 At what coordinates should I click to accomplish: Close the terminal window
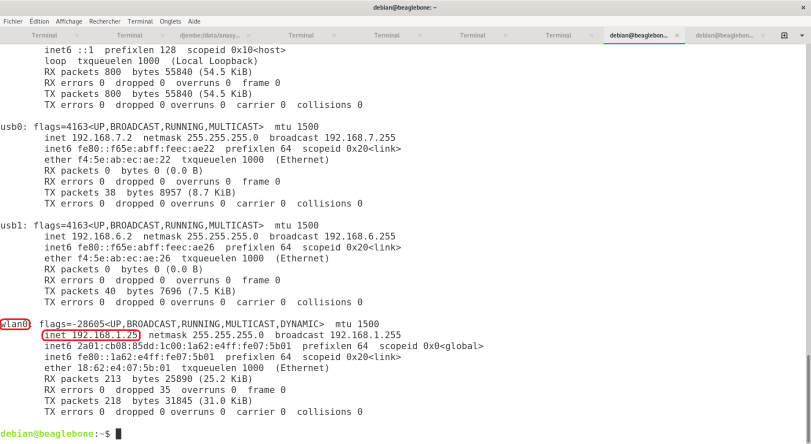pyautogui.click(x=801, y=7)
